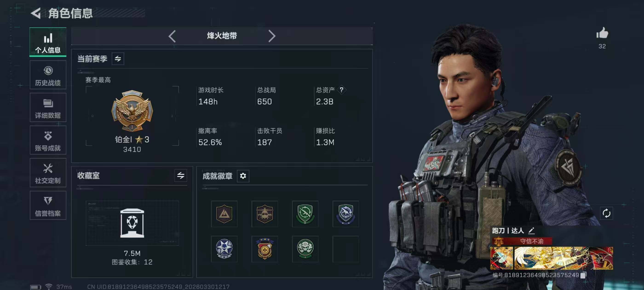
Task: Open the 成就徽章 gear settings
Action: [x=243, y=176]
